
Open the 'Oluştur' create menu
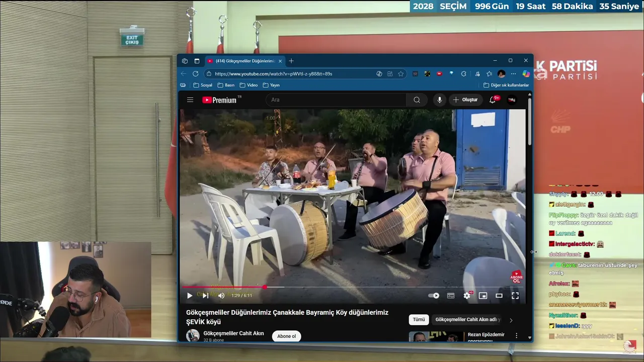coord(465,100)
